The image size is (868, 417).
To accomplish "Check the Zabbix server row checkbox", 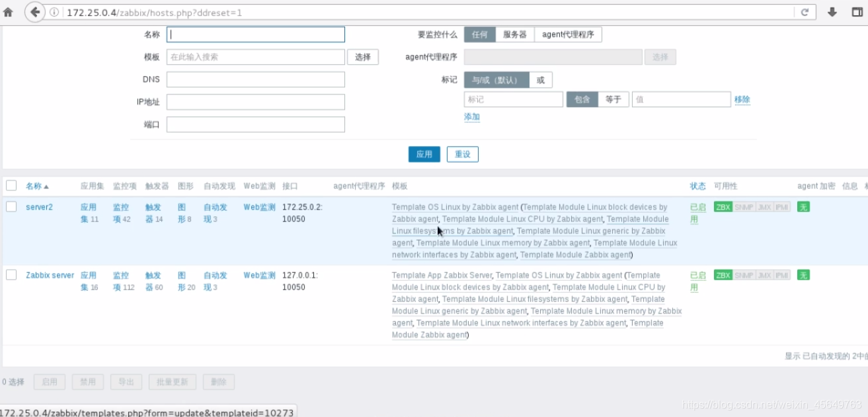I will pyautogui.click(x=11, y=275).
